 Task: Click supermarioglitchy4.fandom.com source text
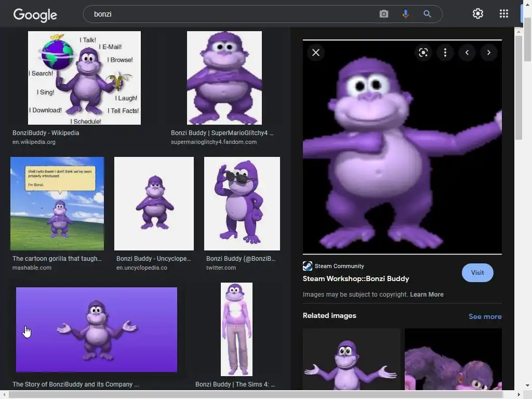click(214, 142)
